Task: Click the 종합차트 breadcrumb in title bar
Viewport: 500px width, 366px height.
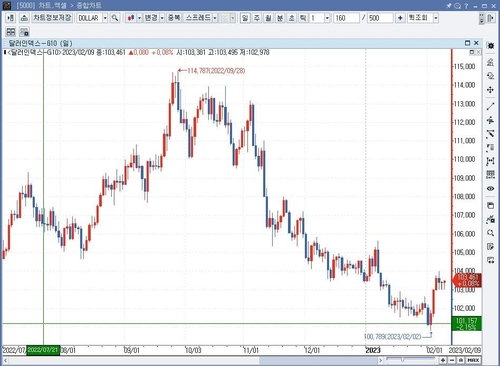Action: 89,6
